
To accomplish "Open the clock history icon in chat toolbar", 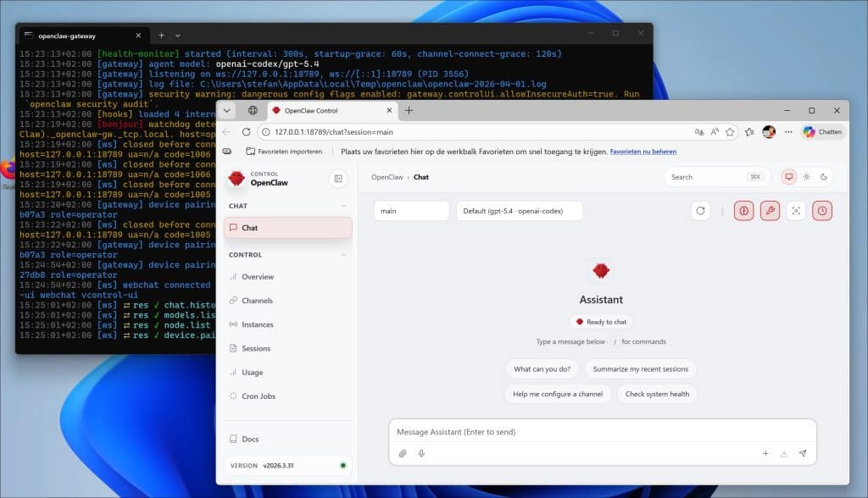I will coord(822,210).
